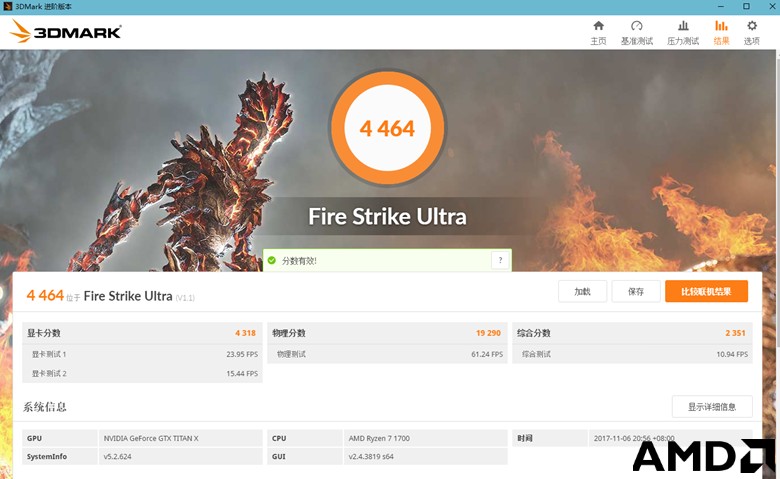Open the 选项 options gear icon
Screen dimensions: 780x479
(x=752, y=33)
